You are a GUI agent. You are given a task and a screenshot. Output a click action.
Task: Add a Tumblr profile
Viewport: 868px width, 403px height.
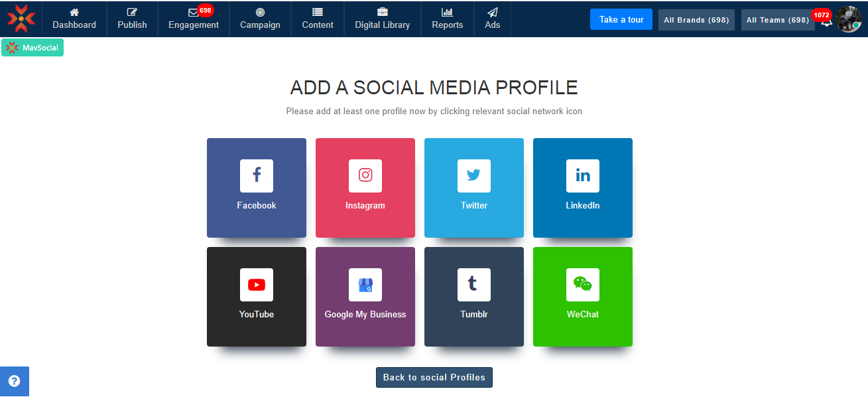[474, 296]
